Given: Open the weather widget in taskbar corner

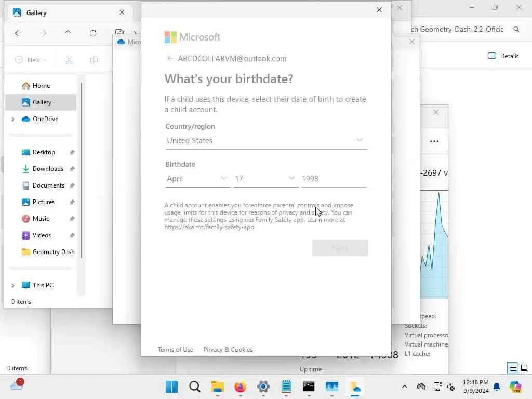Looking at the screenshot, I should coord(17,385).
